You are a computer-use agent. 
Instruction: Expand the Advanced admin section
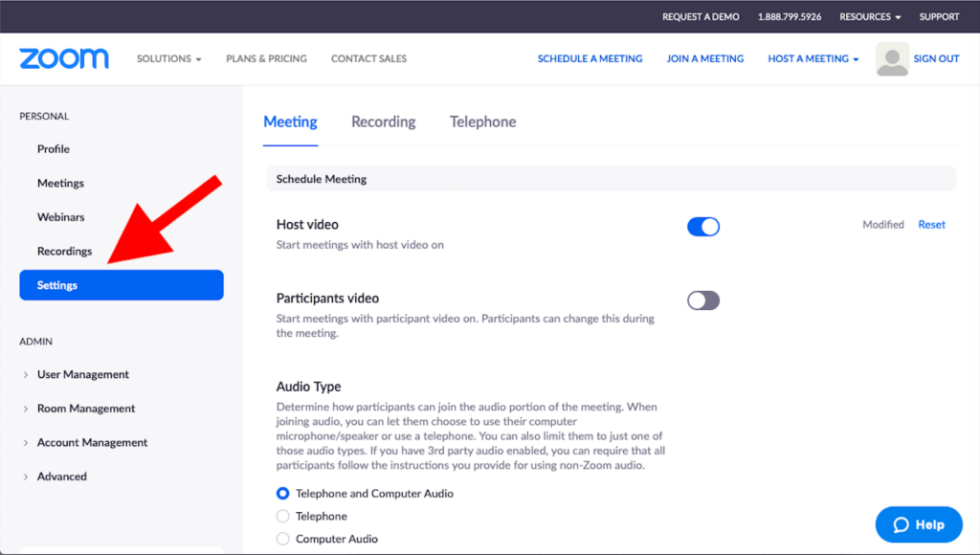pos(61,477)
